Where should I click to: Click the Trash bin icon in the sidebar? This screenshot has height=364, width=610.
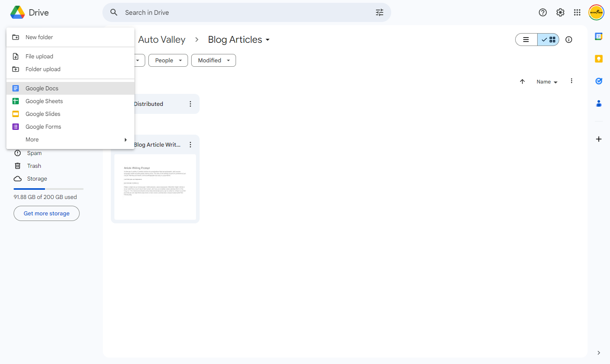pyautogui.click(x=18, y=166)
